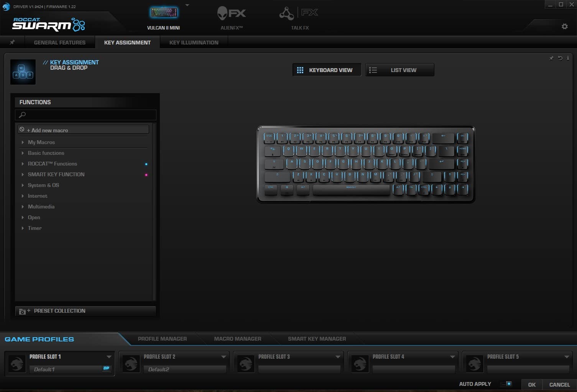Select the HOME key on the keyboard
Image resolution: width=577 pixels, height=392 pixels.
tap(462, 151)
